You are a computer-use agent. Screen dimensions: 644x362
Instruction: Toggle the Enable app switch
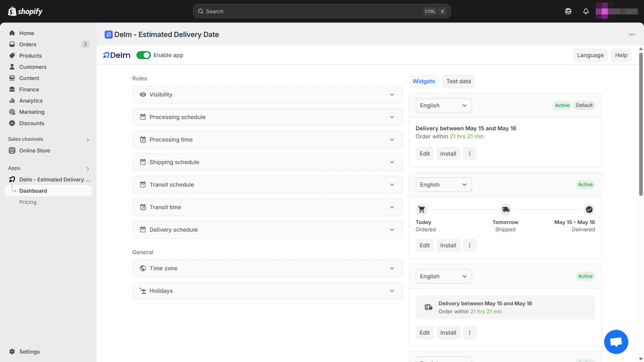tap(144, 55)
